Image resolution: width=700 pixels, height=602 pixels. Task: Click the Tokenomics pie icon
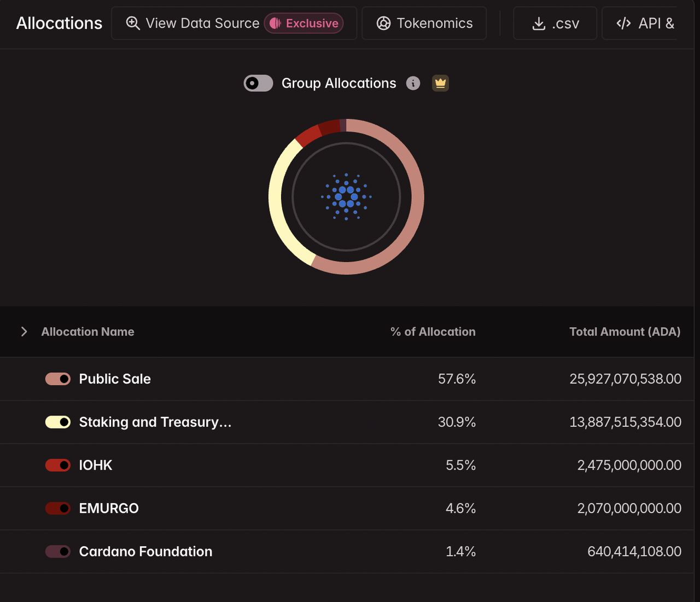[384, 23]
